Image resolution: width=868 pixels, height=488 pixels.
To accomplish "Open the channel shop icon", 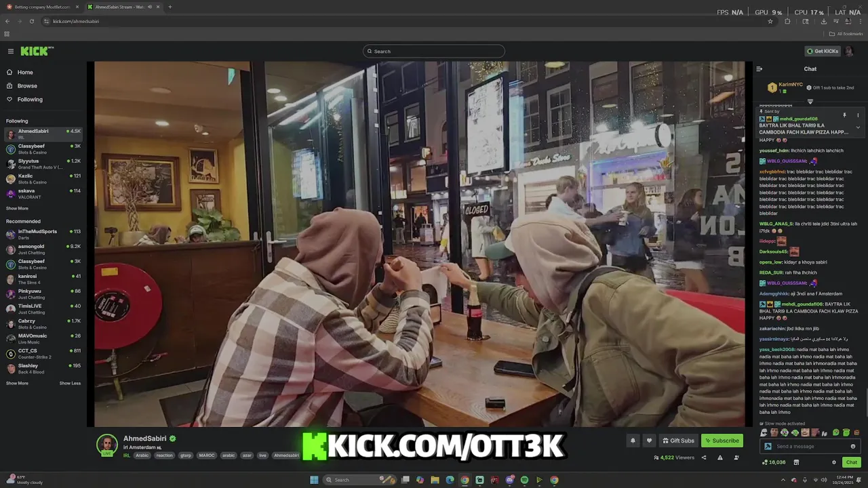I will pyautogui.click(x=797, y=462).
